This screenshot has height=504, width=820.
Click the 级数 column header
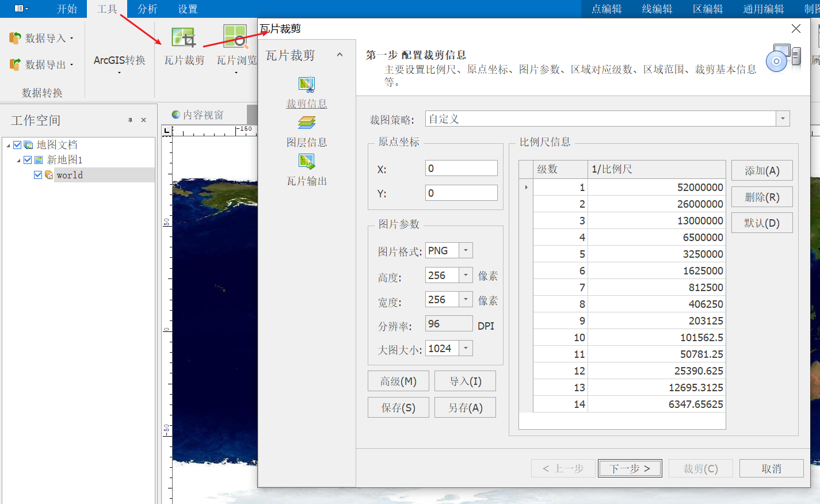click(560, 169)
